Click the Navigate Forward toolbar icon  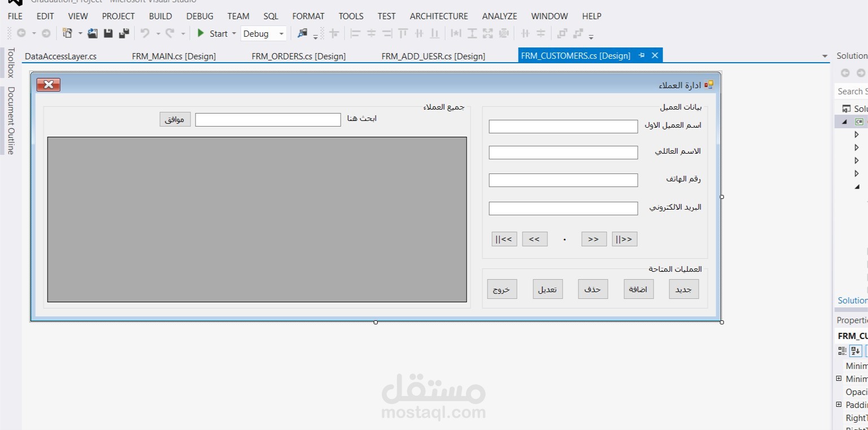click(46, 33)
